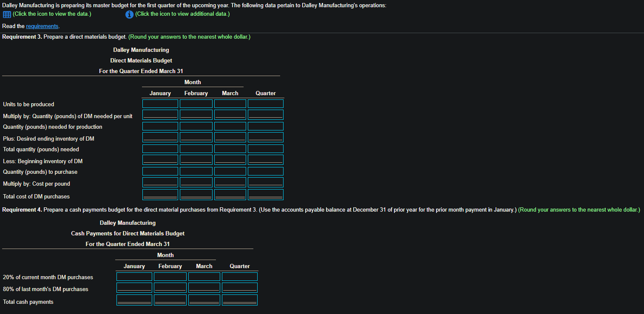Select March quantity to purchase field
The width and height of the screenshot is (644, 314).
click(x=230, y=171)
